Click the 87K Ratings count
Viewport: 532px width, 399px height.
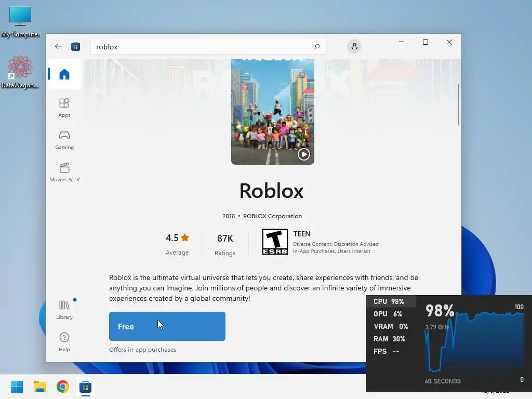pos(225,244)
